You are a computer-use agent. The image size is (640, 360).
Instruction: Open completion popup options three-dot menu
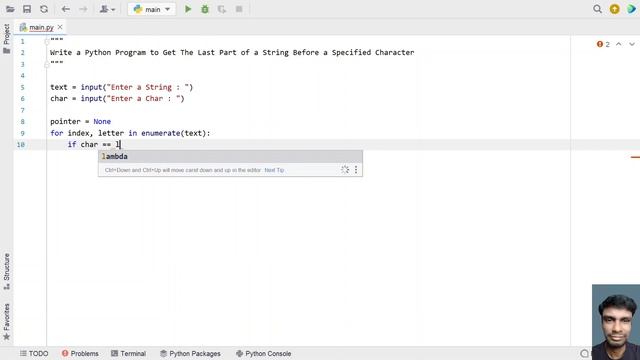[356, 170]
